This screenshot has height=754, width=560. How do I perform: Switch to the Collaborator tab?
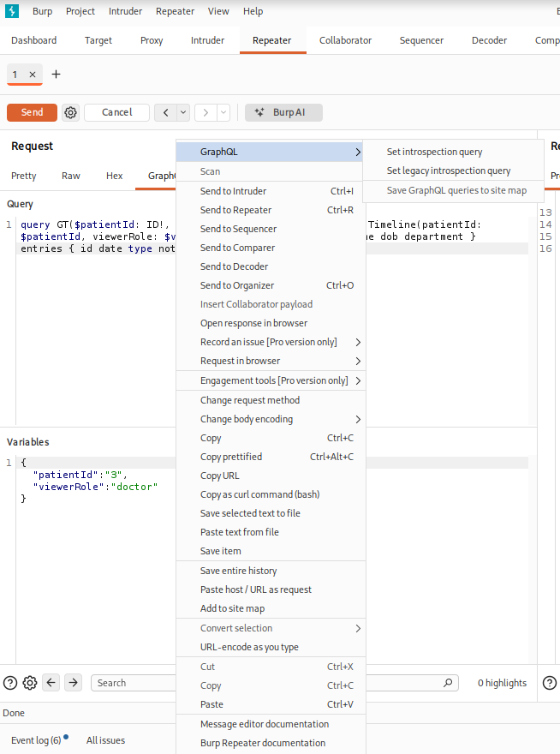[x=345, y=40]
